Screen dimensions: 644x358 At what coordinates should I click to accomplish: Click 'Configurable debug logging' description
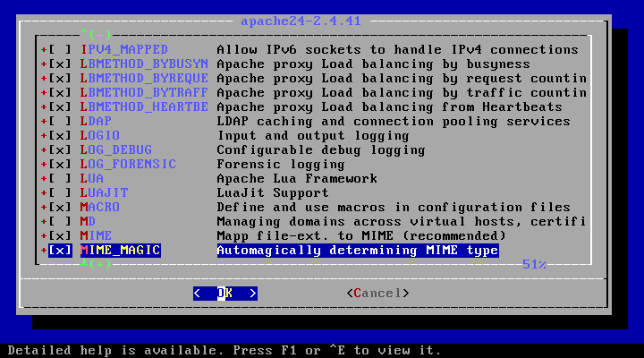point(321,150)
